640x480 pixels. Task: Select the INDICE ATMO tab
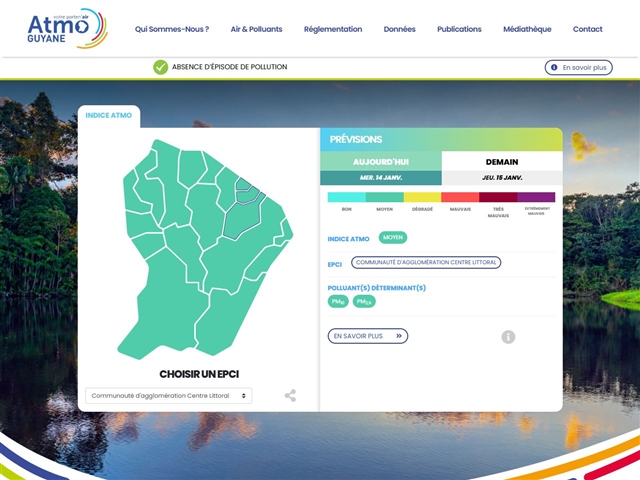click(x=109, y=116)
